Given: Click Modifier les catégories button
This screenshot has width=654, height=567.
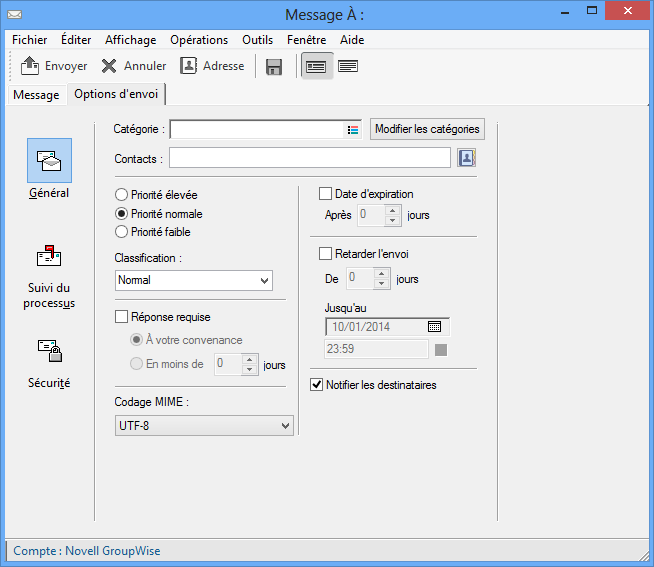Looking at the screenshot, I should coord(427,129).
